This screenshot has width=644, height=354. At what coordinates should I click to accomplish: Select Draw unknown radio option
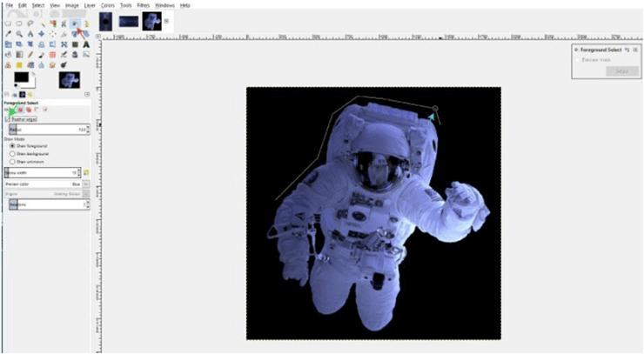(x=11, y=161)
